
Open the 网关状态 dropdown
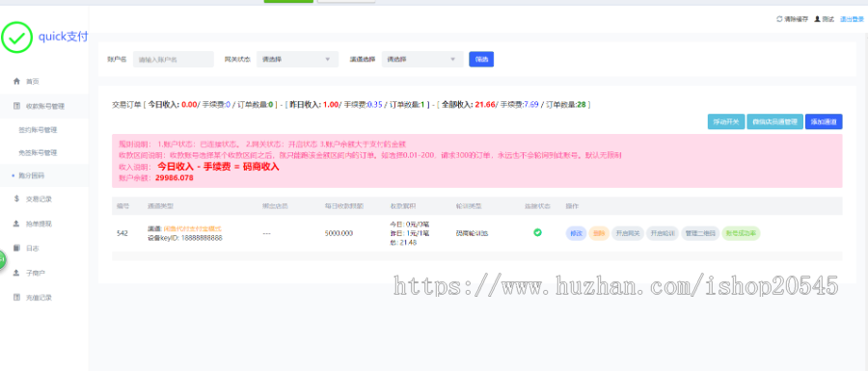[297, 59]
